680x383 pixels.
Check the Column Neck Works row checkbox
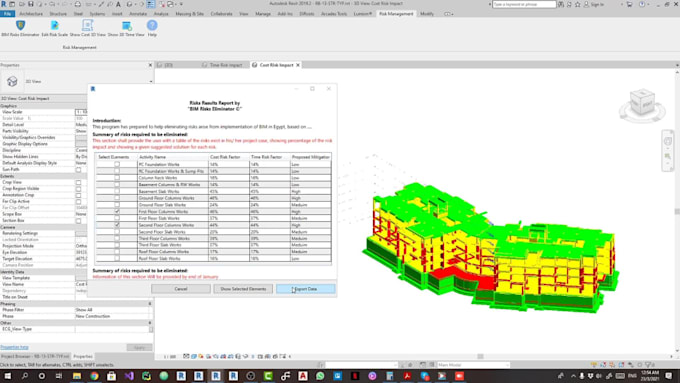click(x=117, y=178)
